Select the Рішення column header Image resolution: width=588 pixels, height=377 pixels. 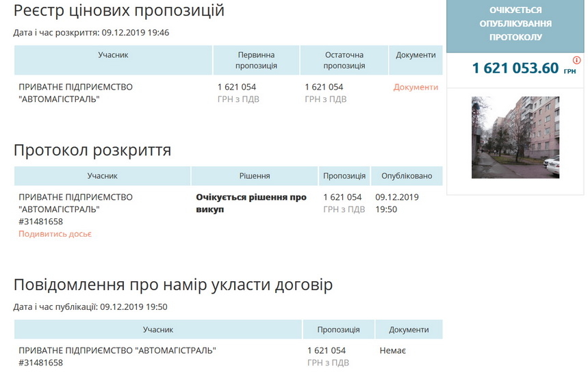pos(254,176)
